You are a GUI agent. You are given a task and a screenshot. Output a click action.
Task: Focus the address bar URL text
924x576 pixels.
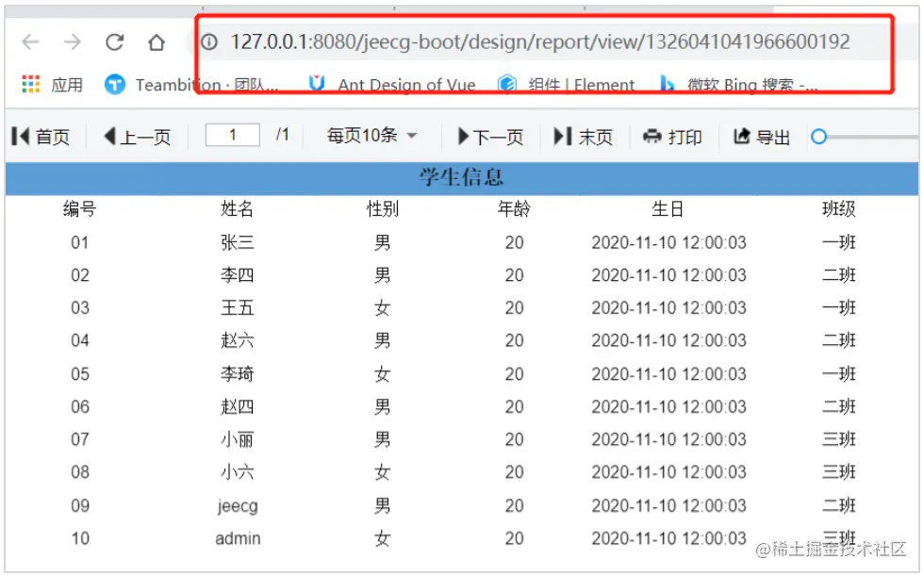click(539, 41)
